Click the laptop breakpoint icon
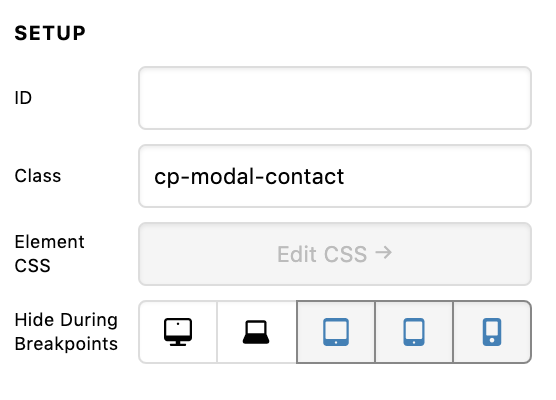Screen dimensions: 556x400 tap(256, 332)
